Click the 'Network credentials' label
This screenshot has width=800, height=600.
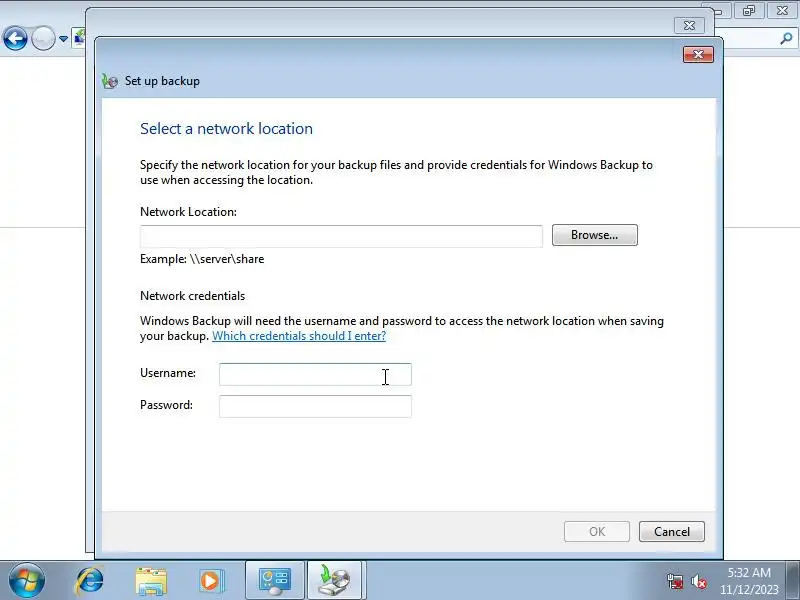[x=192, y=296]
